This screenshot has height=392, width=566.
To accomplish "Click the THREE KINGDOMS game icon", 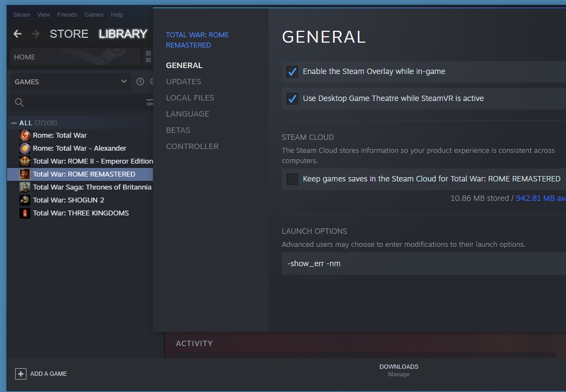I will click(24, 213).
